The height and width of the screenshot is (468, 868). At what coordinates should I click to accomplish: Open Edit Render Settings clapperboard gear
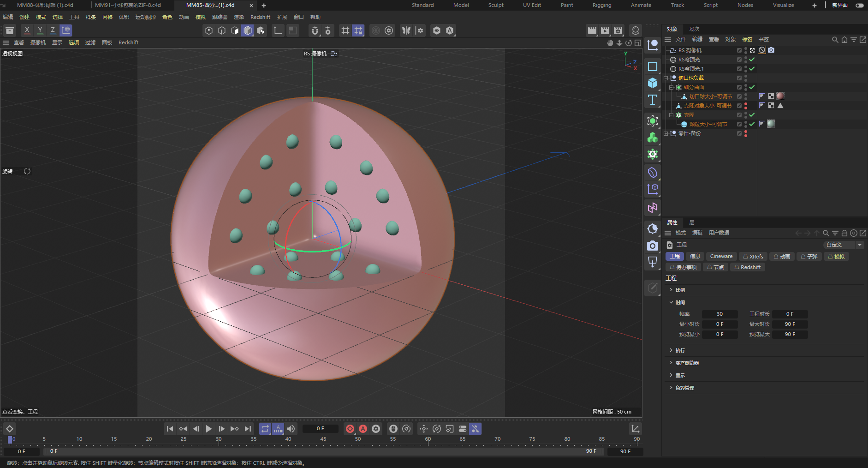[618, 30]
